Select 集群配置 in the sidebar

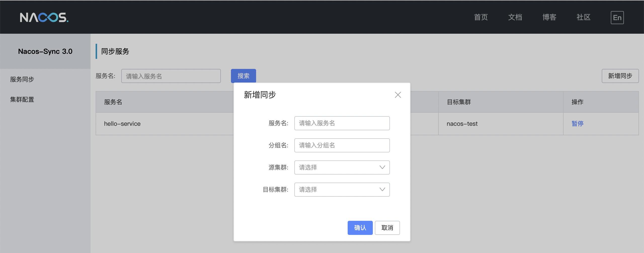pyautogui.click(x=22, y=99)
